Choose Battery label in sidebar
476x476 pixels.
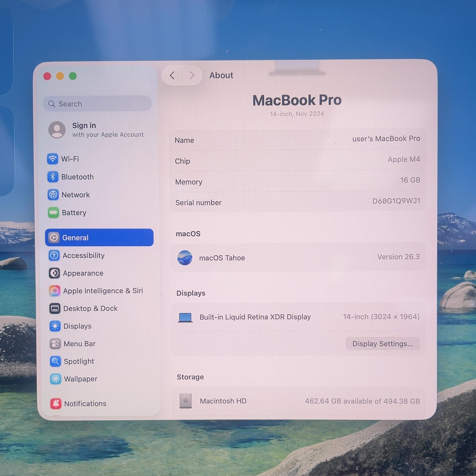74,213
